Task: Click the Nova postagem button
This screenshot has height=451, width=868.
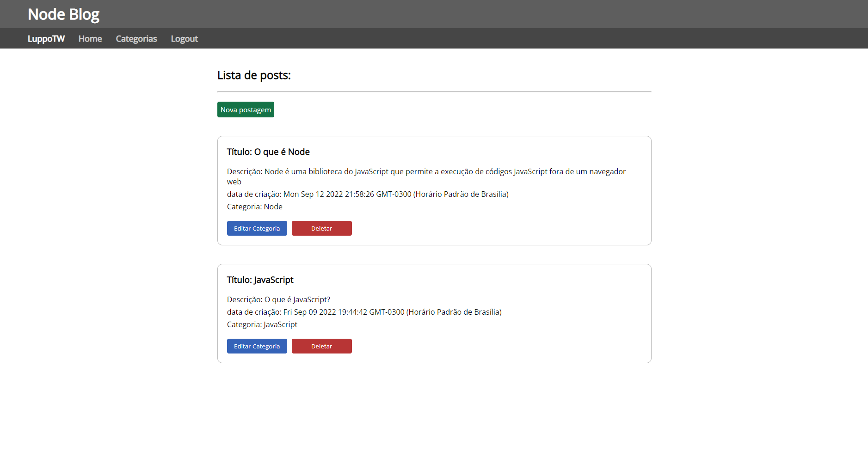Action: [246, 110]
